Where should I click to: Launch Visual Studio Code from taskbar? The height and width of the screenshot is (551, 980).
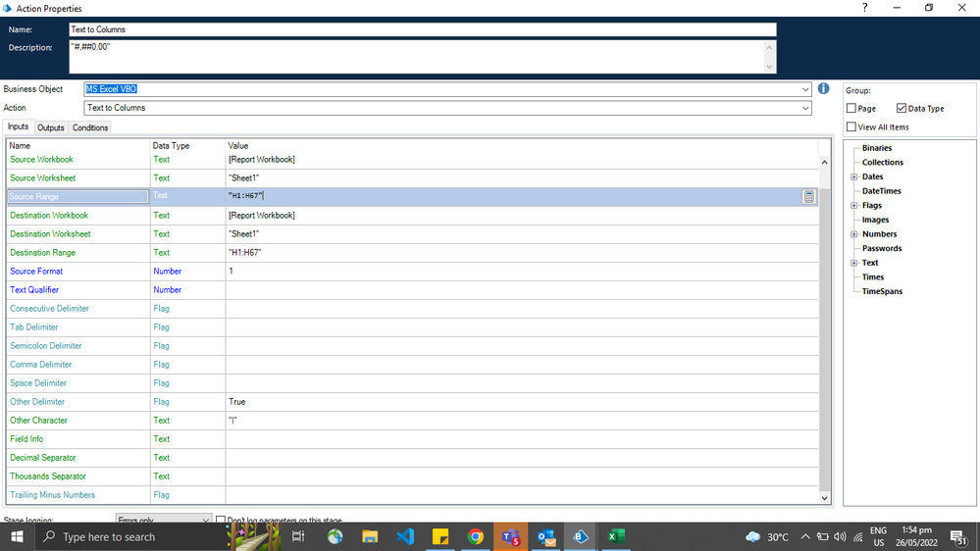[x=405, y=536]
